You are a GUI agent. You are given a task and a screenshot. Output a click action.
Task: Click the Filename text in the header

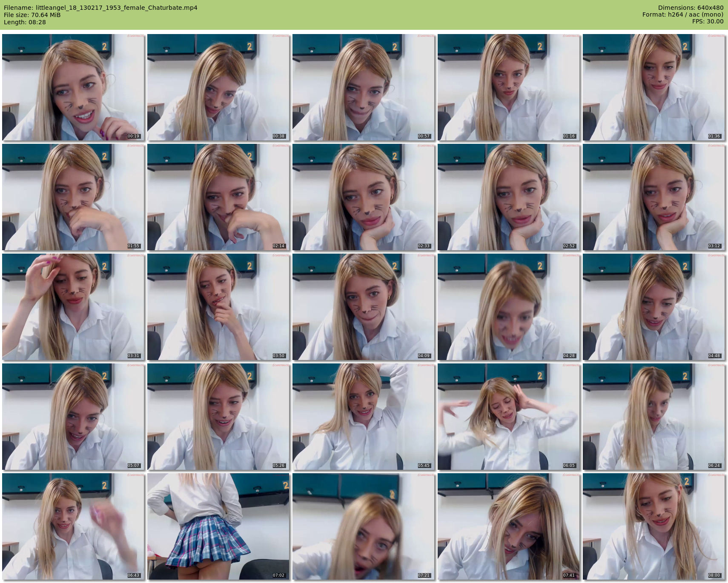tap(100, 8)
